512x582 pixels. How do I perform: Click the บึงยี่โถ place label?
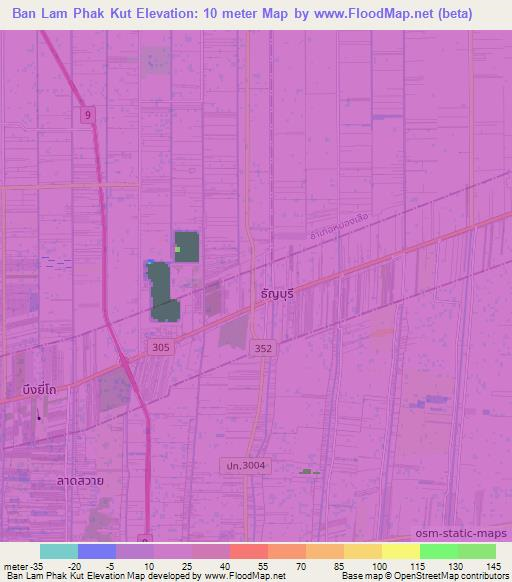coord(39,389)
